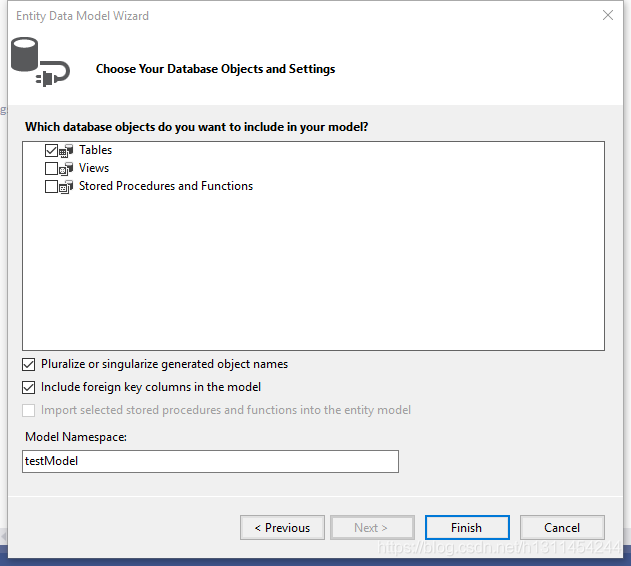Go back with the Previous button

tap(283, 527)
